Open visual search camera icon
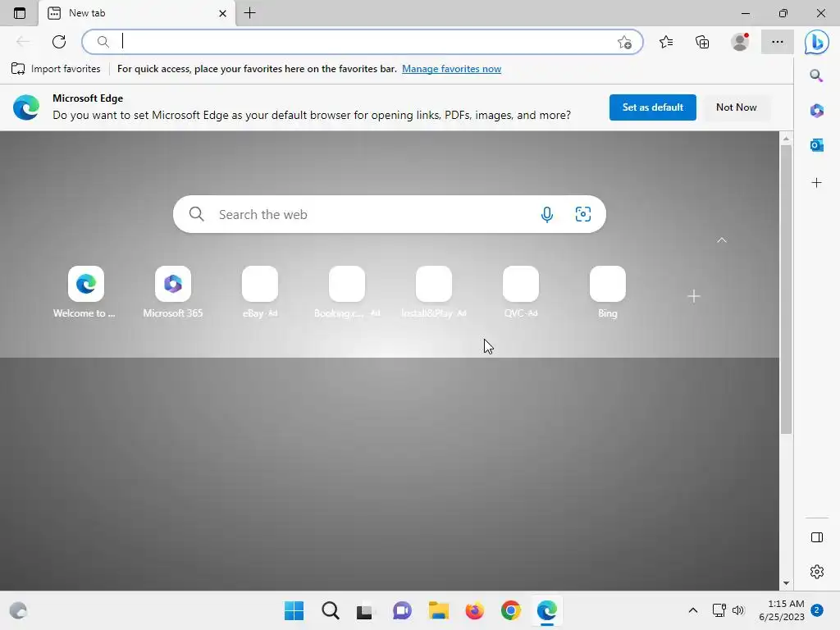This screenshot has width=840, height=630. coord(583,214)
